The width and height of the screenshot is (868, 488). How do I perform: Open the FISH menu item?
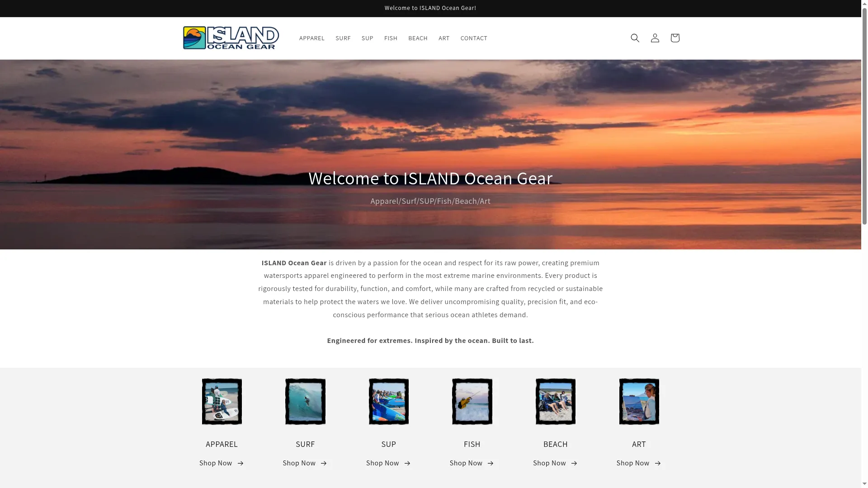(x=391, y=38)
